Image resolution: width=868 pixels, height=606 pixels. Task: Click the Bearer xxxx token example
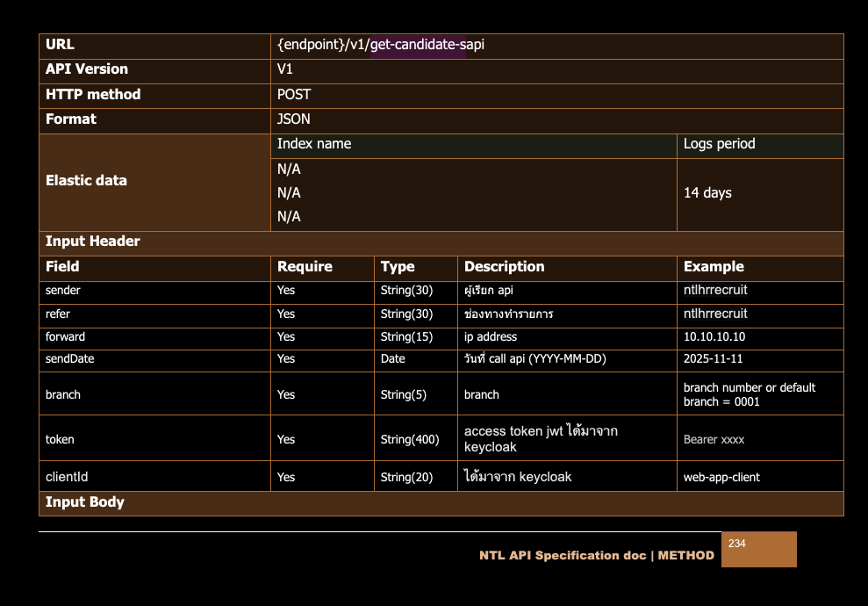(714, 440)
